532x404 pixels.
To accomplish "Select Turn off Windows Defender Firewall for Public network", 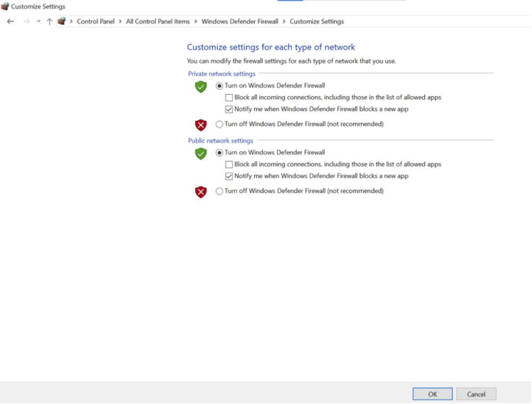I will 219,191.
